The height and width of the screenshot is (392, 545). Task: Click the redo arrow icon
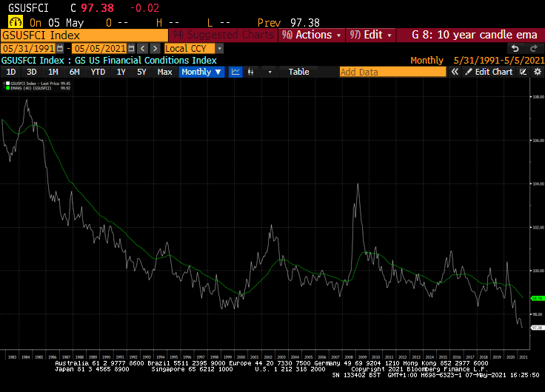pyautogui.click(x=533, y=48)
